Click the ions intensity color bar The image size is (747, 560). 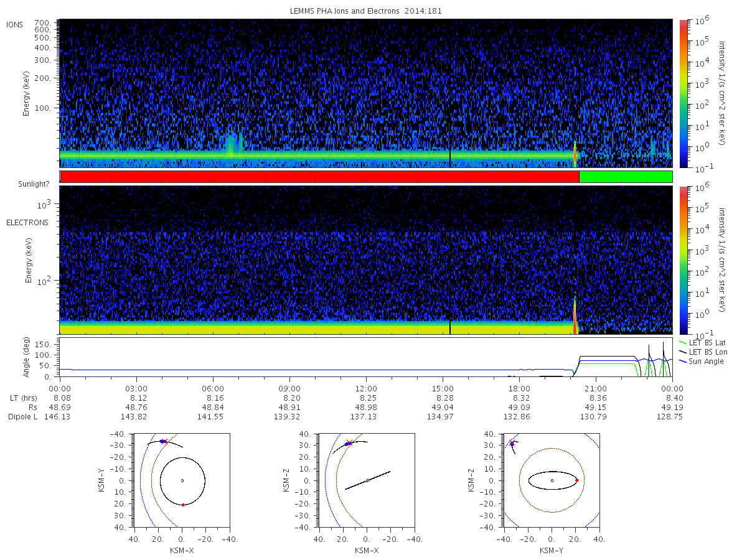683,93
